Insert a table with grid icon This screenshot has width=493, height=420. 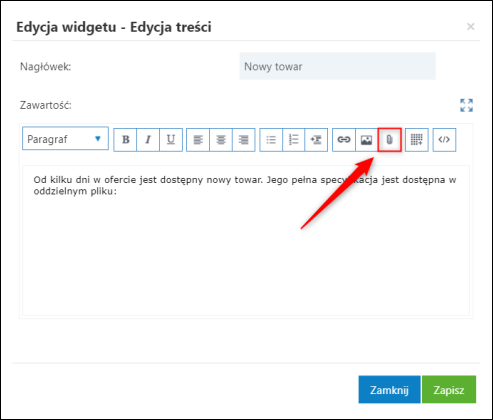click(417, 140)
